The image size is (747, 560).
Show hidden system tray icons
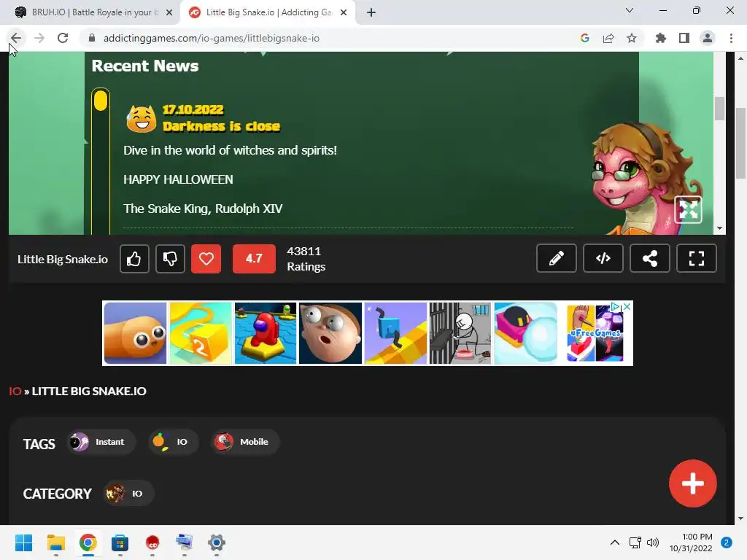pos(615,542)
